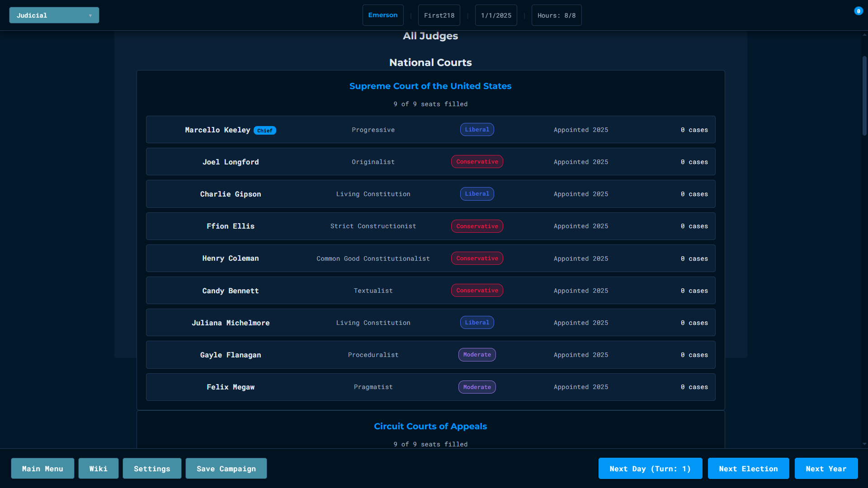
Task: Click Moderate tag on Felix Megaw row
Action: point(476,387)
